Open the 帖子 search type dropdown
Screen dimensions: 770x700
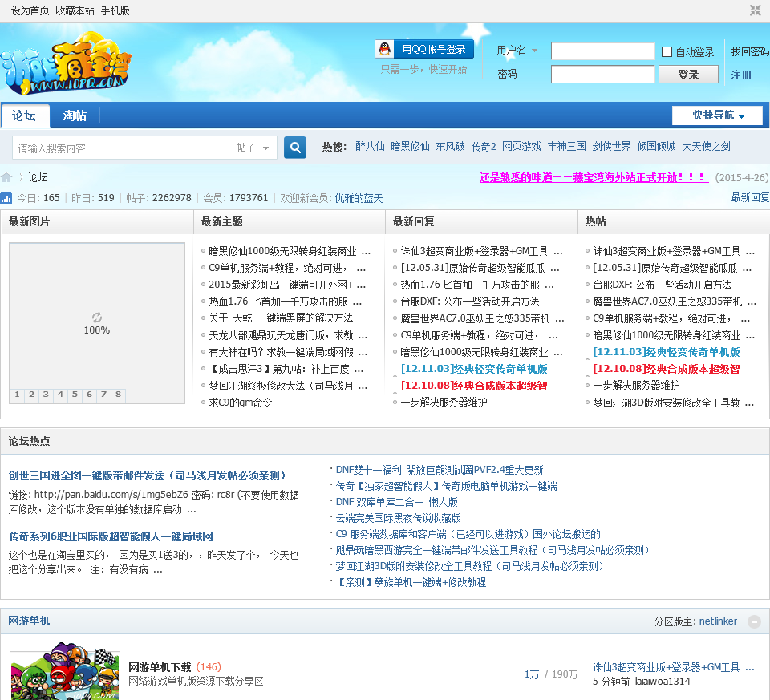pos(253,148)
